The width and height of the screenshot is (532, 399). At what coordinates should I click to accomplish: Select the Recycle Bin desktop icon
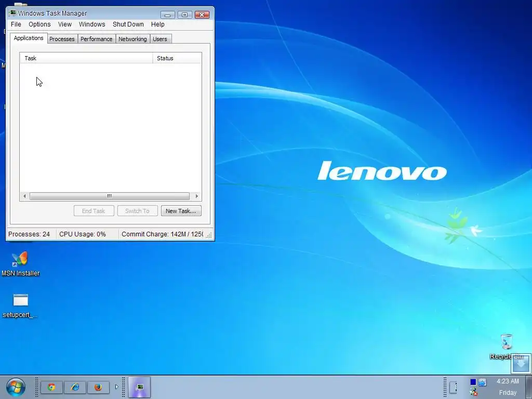pos(507,346)
